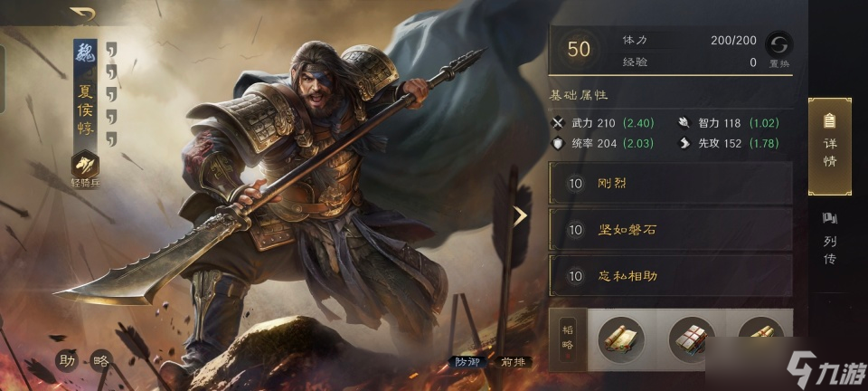The width and height of the screenshot is (868, 391).
Task: Tap the 防御 defense tag
Action: coord(468,362)
